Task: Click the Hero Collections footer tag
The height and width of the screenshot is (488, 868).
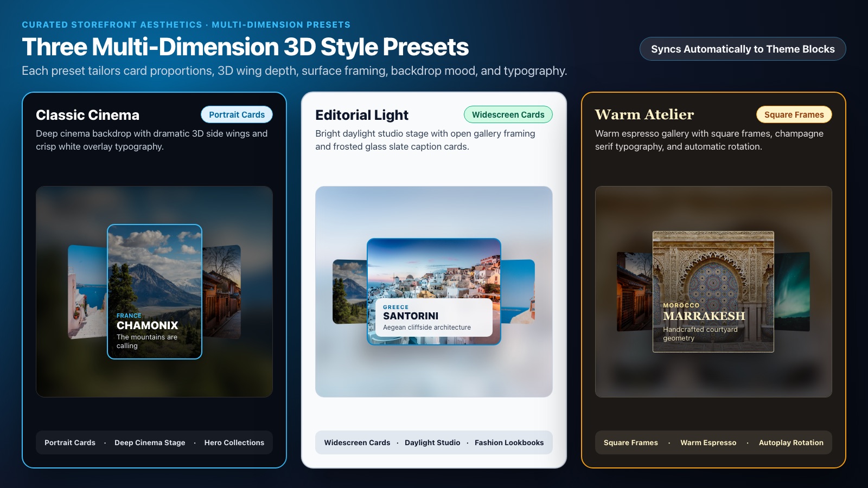Action: pyautogui.click(x=234, y=442)
